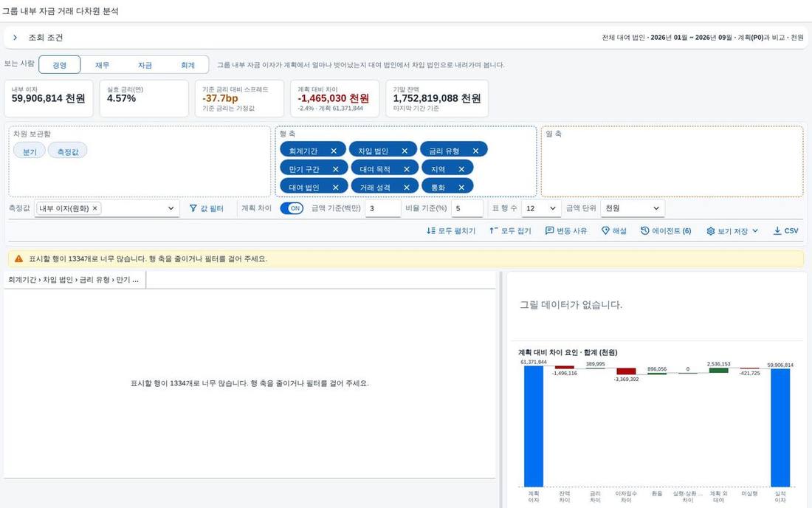Focus the 비율 기준(%) input field
This screenshot has height=508, width=812.
coord(467,208)
